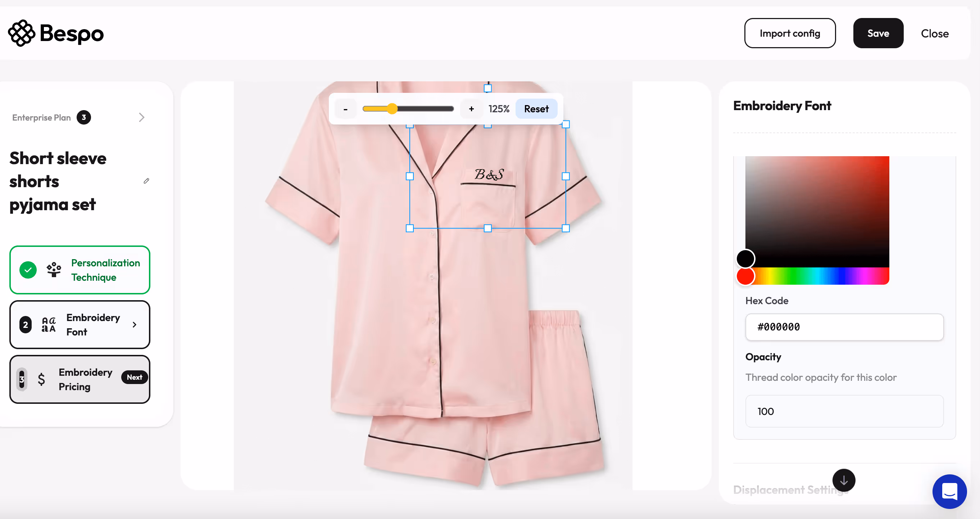
Task: Click the green checkmark on Personalization Technique
Action: 28,270
